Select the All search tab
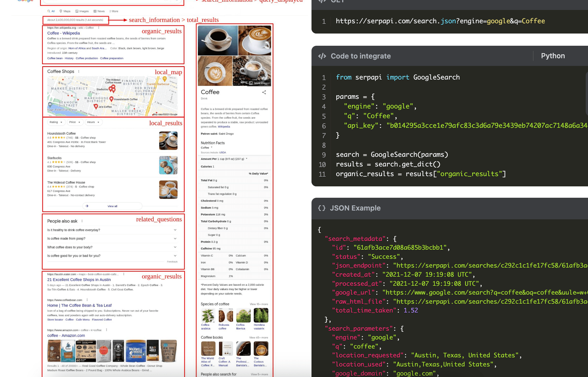The width and height of the screenshot is (588, 377). point(51,11)
